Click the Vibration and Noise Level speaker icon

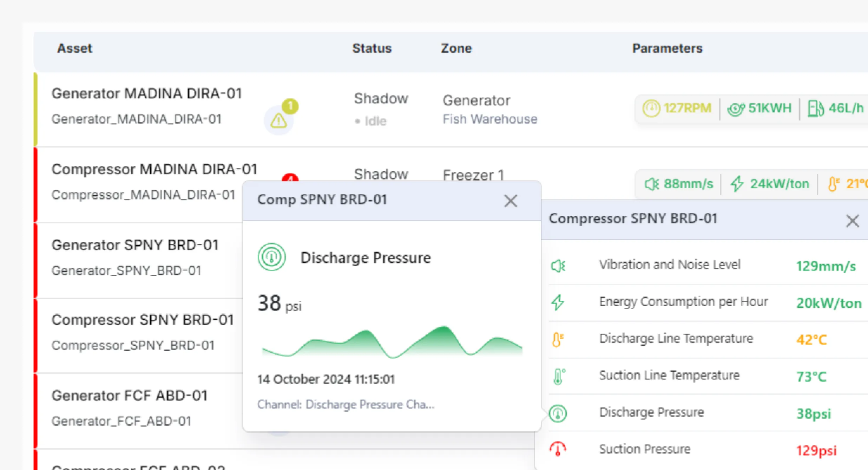click(559, 266)
